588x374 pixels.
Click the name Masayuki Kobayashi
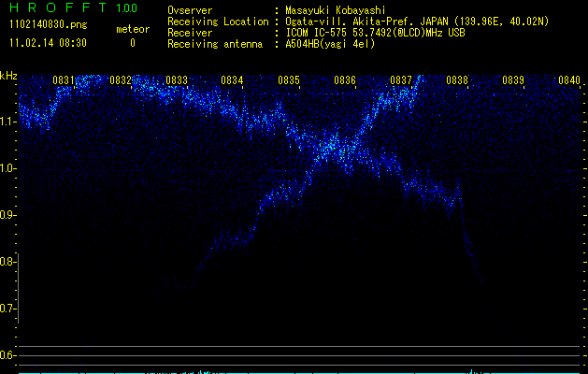coord(336,10)
